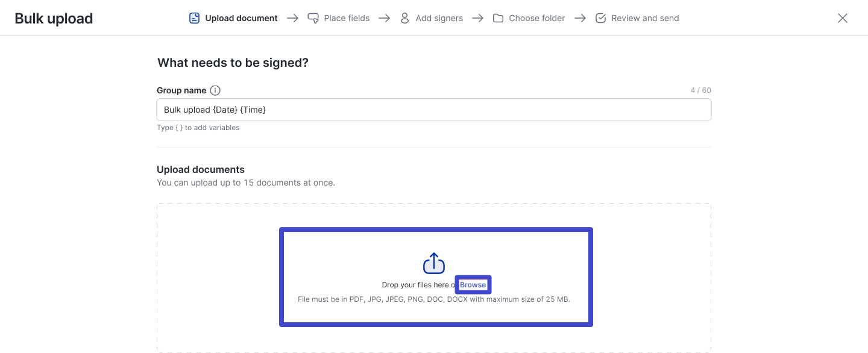Click the Bulk upload page title
This screenshot has height=353, width=868.
(53, 18)
